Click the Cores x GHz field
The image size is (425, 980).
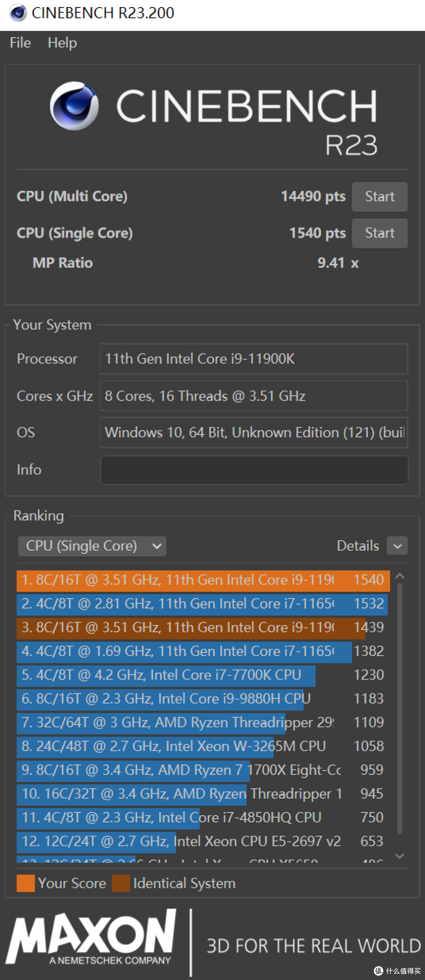[254, 396]
